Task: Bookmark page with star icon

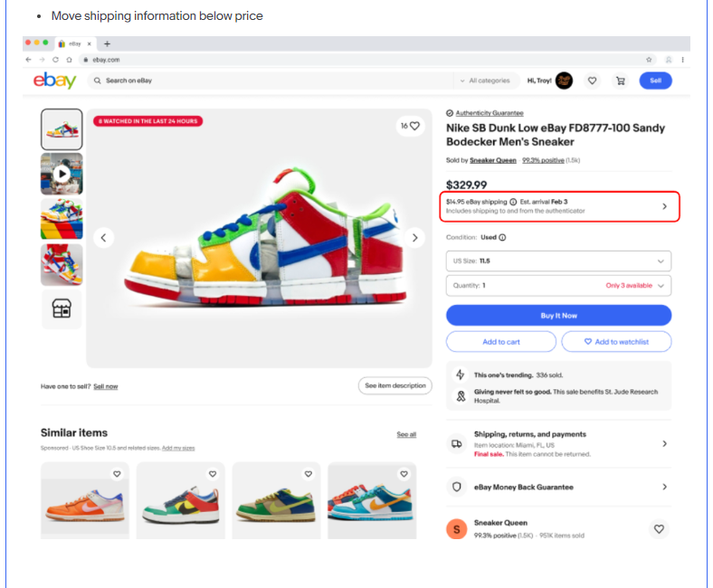Action: (649, 60)
